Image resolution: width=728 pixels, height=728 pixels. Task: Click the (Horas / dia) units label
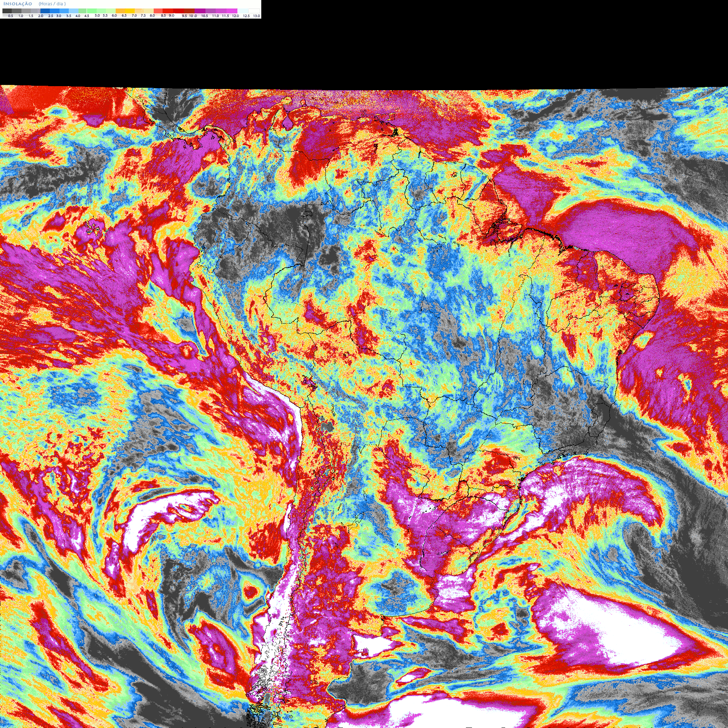tap(52, 4)
